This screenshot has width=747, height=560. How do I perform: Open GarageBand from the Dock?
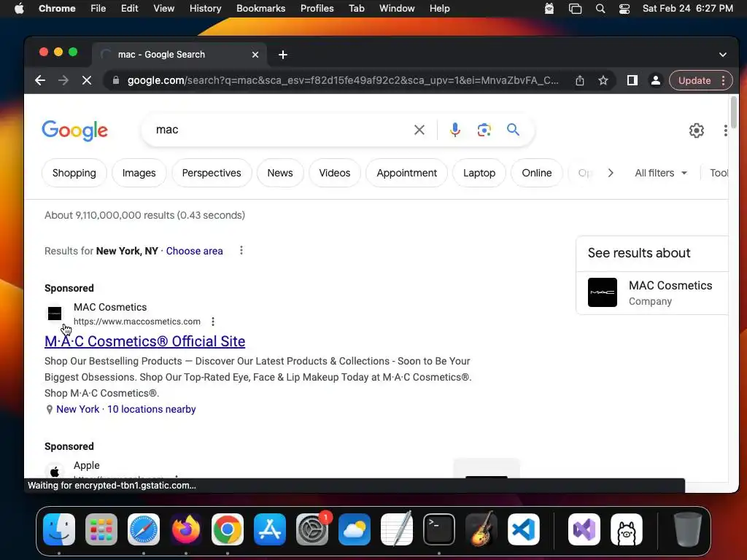coord(481,529)
